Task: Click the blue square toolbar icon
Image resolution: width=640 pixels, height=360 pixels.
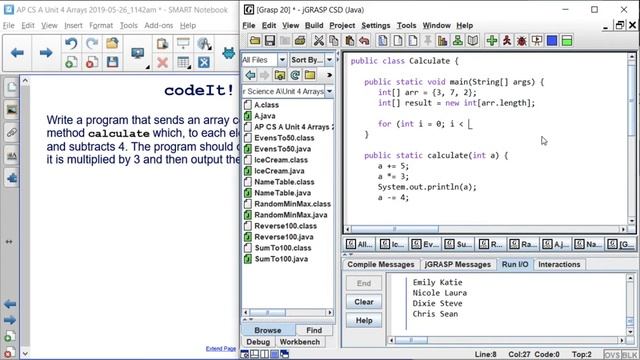Action: [x=552, y=40]
